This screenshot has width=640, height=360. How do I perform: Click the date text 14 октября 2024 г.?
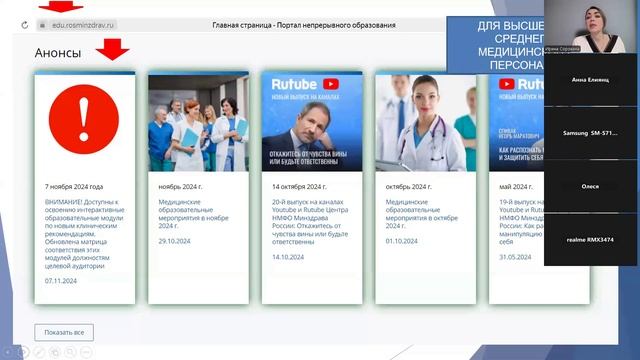299,187
